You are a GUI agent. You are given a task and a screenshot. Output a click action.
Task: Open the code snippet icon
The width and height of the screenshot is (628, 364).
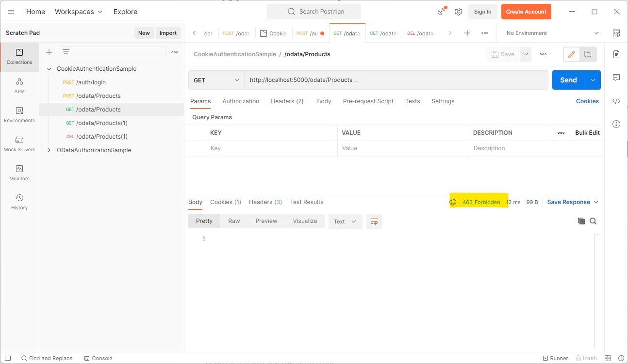(616, 101)
